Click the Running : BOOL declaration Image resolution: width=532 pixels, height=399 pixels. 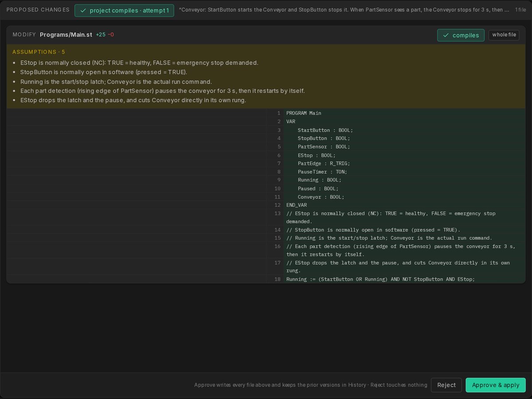point(319,180)
